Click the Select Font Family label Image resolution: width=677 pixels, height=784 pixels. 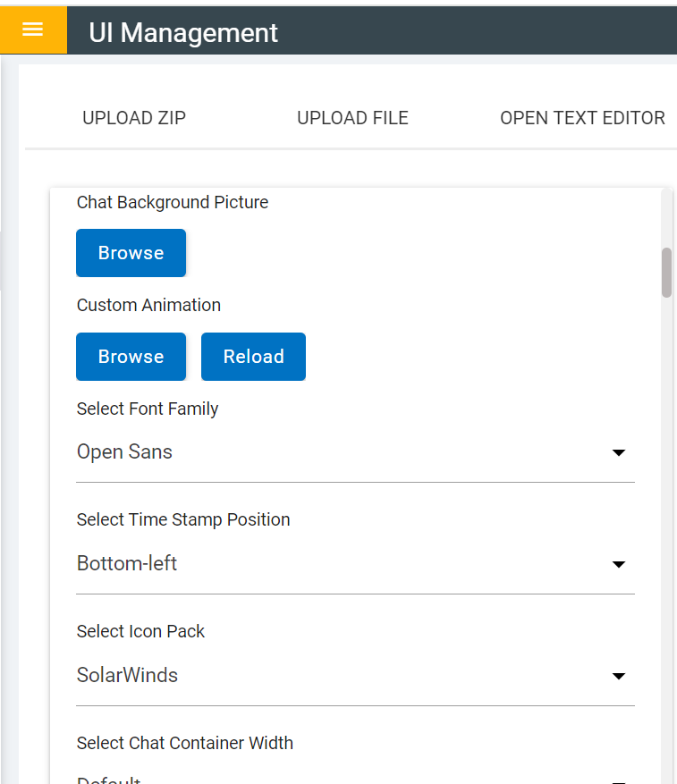[148, 409]
